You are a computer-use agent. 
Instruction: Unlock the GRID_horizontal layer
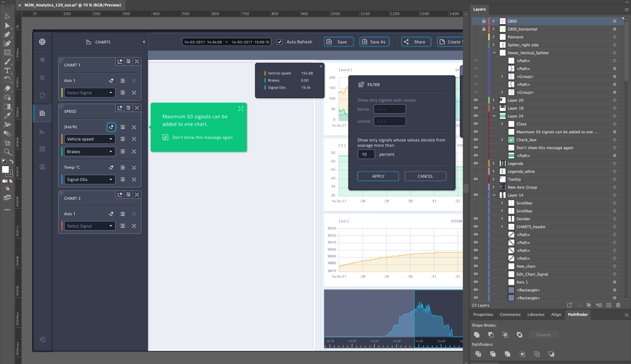click(483, 29)
